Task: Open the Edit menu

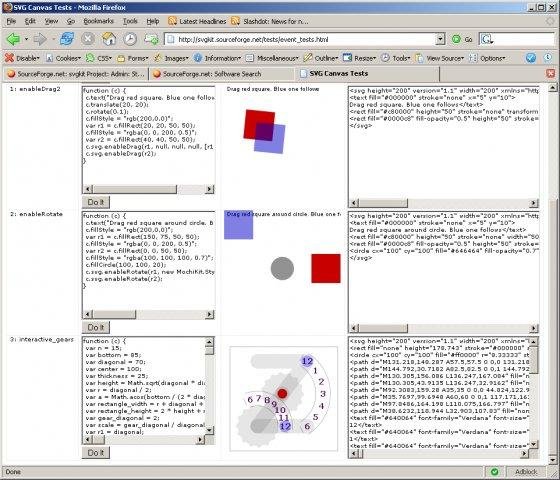Action: pos(30,21)
